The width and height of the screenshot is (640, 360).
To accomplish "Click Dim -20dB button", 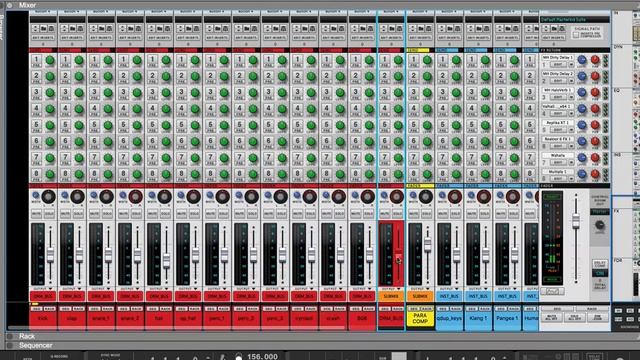I will 597,317.
